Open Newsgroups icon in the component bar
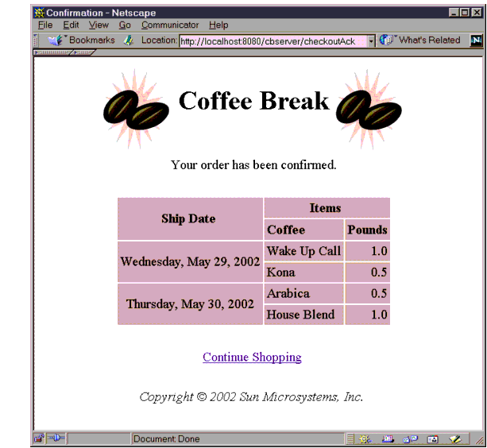This screenshot has width=487, height=448. 410,438
